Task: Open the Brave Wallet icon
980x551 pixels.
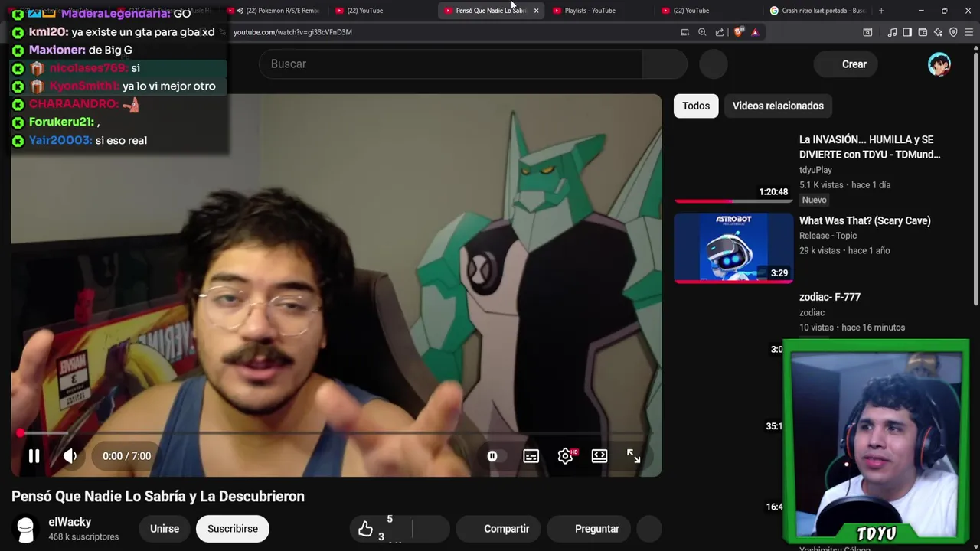Action: click(x=923, y=32)
